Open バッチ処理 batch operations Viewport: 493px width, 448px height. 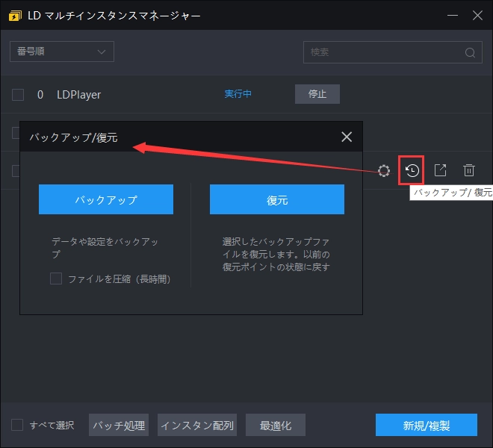(119, 425)
